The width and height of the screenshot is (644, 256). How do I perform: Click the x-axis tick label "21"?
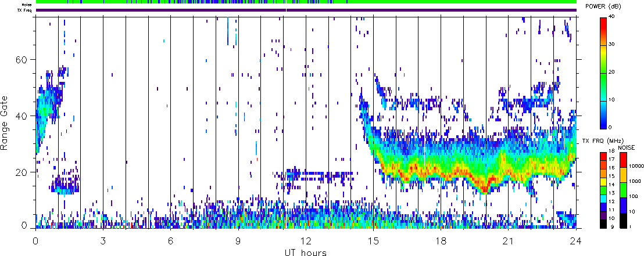509,240
